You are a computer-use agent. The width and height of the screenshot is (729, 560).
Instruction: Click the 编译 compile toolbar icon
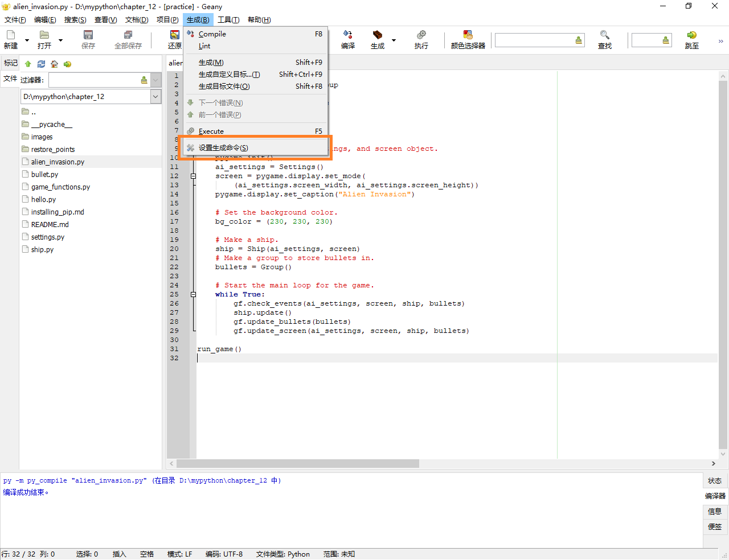[x=348, y=35]
